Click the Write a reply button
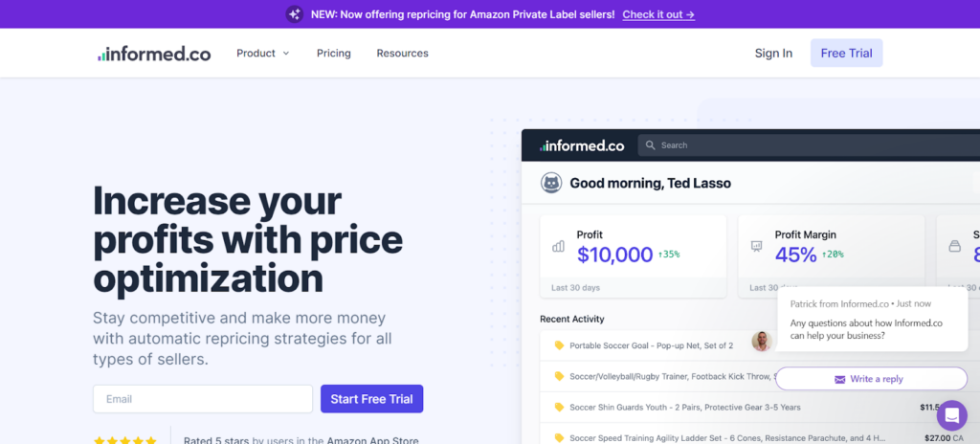Screen dimensions: 980x444 (871, 379)
